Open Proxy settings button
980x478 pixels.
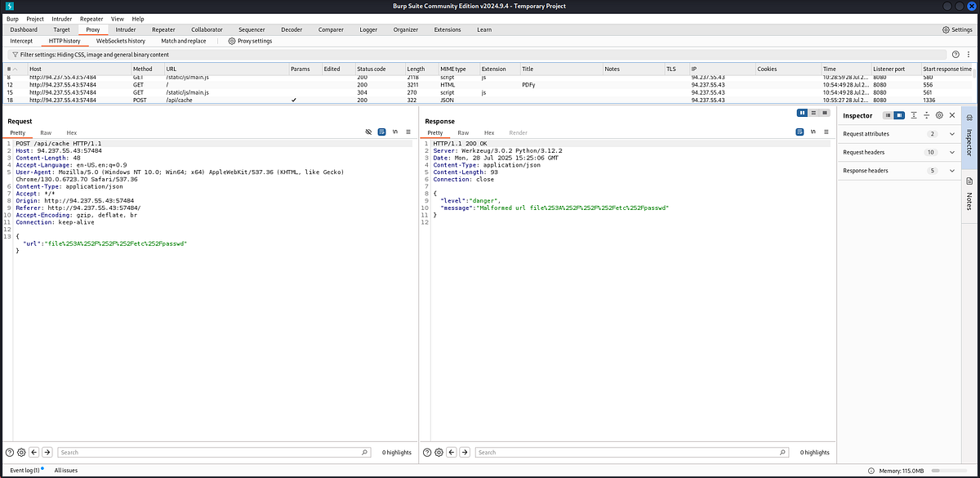[x=250, y=41]
